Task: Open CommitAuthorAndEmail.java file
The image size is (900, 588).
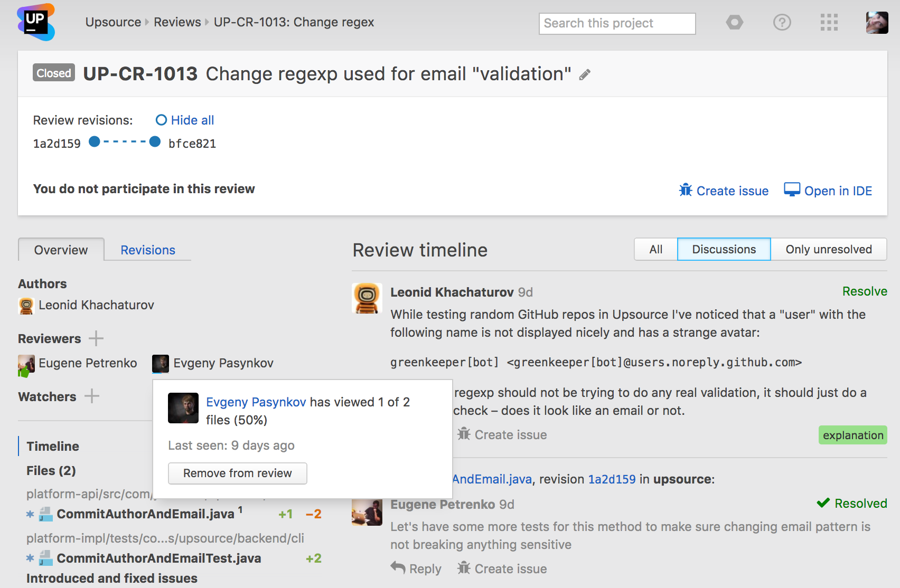Action: [145, 514]
